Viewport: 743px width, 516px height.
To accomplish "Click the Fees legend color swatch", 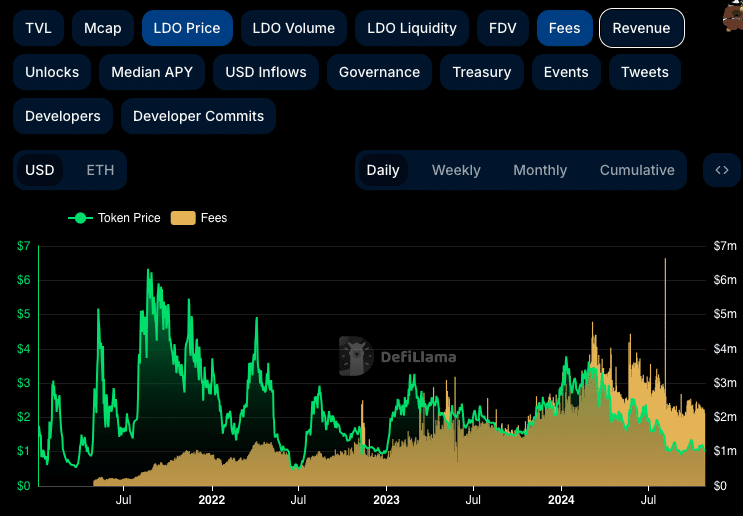I will [x=183, y=218].
